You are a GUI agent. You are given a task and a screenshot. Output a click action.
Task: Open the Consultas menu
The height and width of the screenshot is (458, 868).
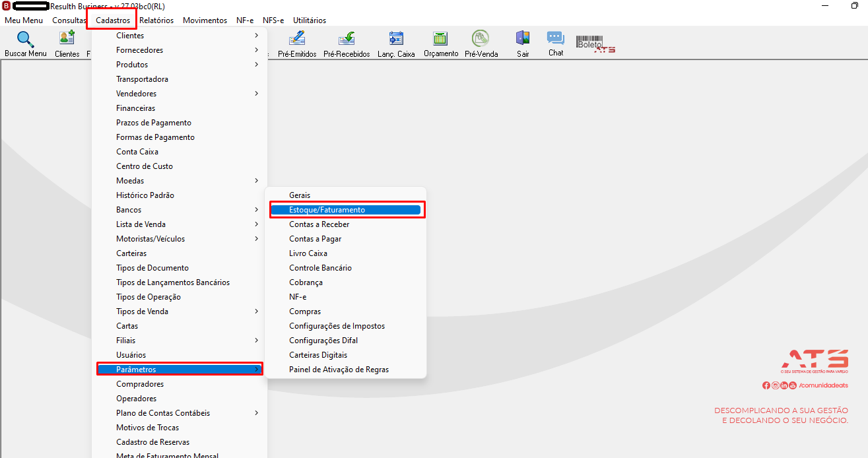tap(69, 20)
